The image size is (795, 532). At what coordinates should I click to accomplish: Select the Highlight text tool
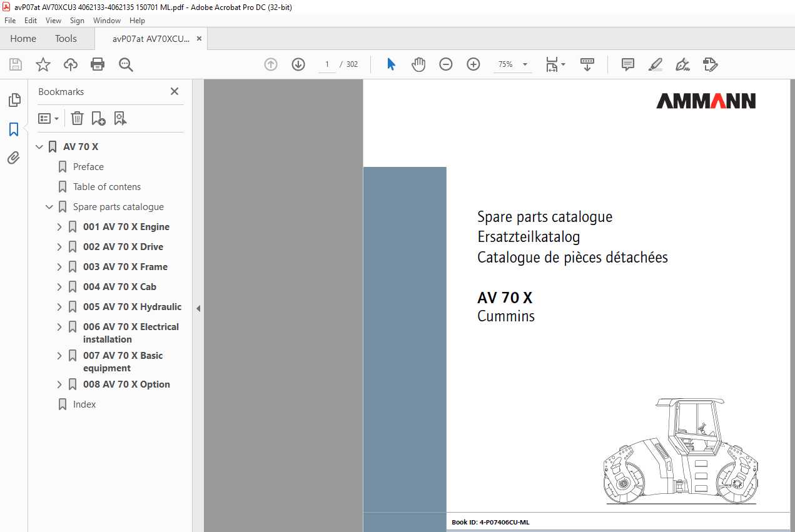point(656,64)
